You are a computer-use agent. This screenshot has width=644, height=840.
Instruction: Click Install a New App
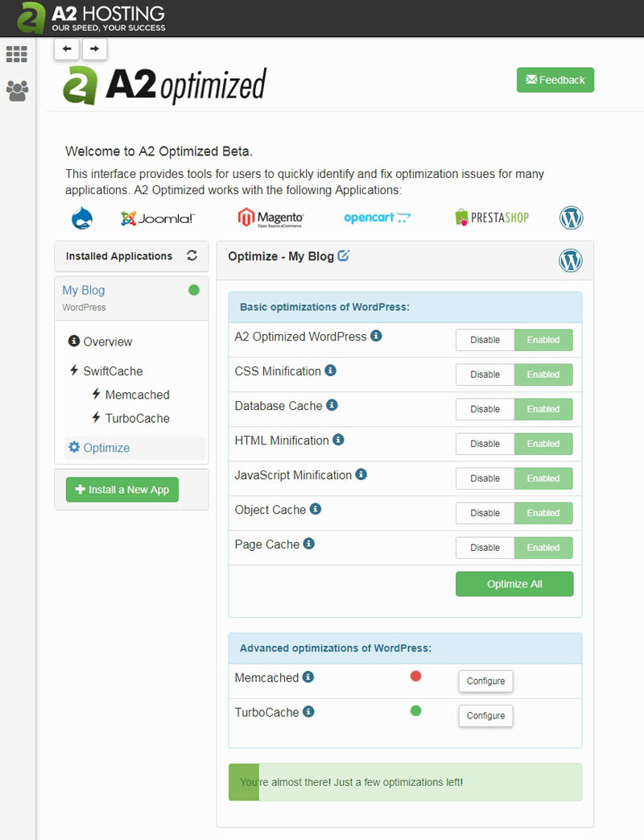click(122, 490)
